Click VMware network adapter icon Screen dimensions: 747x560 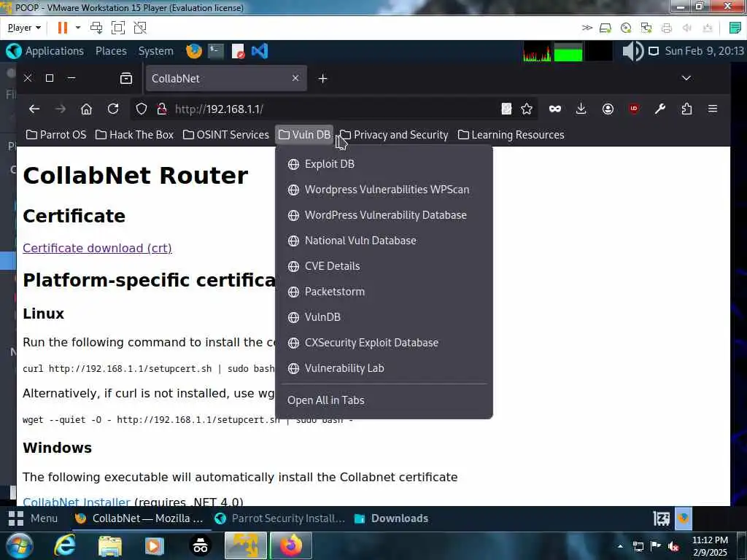pyautogui.click(x=646, y=28)
